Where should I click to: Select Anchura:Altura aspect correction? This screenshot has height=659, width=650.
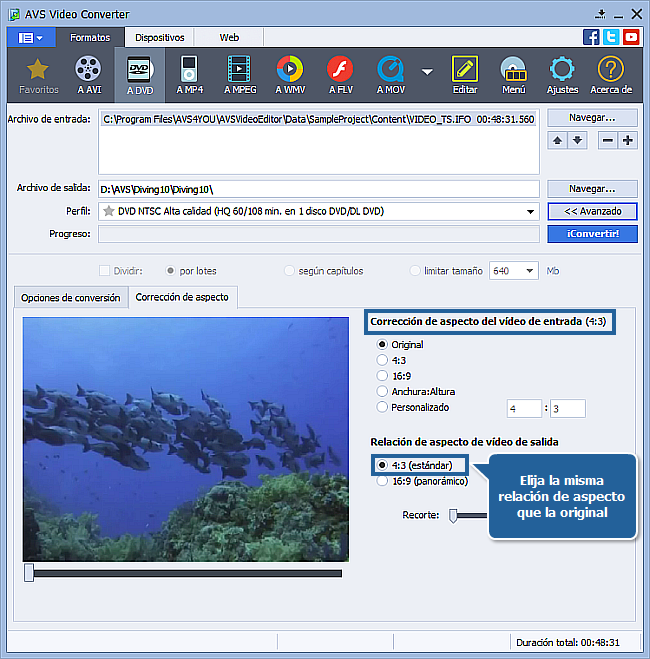[x=381, y=392]
